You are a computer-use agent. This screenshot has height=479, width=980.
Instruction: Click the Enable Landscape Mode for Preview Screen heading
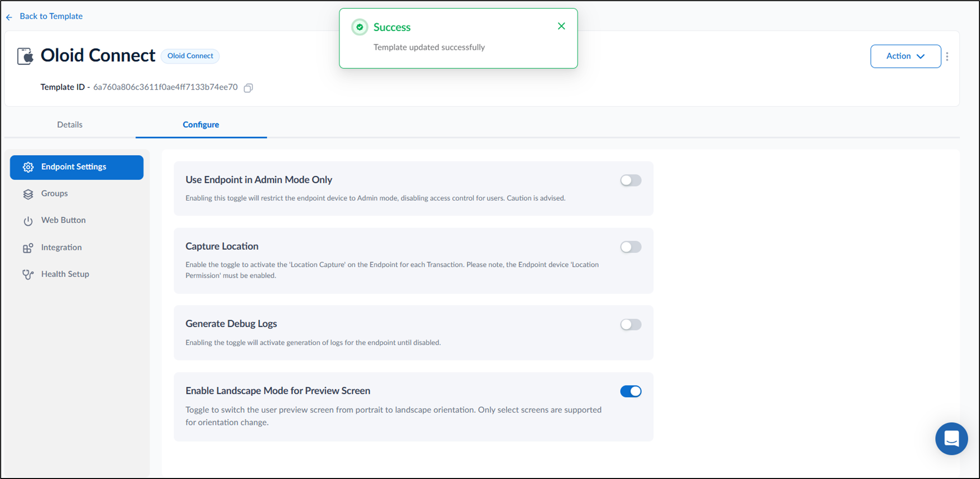[x=278, y=390]
